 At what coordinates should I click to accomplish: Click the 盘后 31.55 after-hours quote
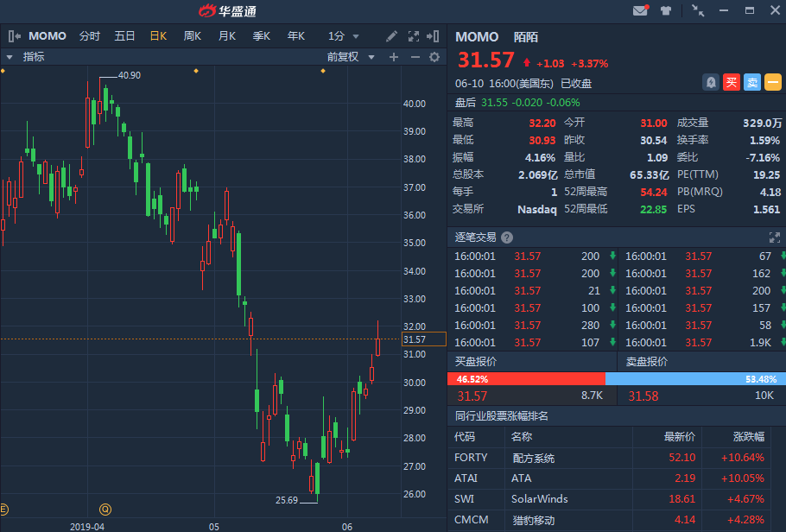click(517, 103)
